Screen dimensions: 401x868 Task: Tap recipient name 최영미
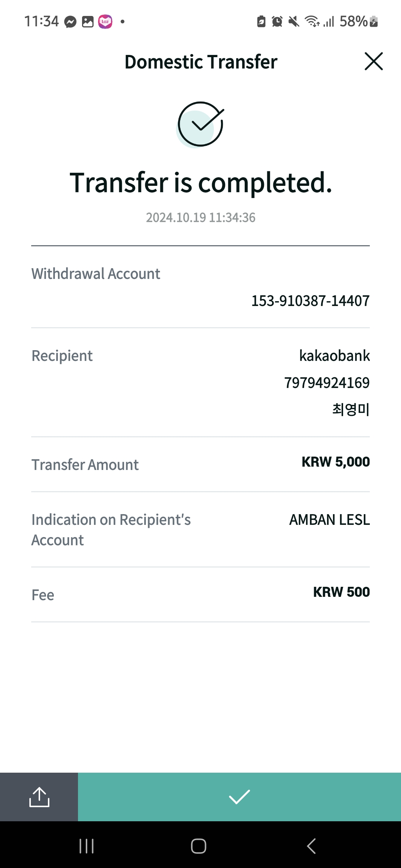pyautogui.click(x=351, y=410)
